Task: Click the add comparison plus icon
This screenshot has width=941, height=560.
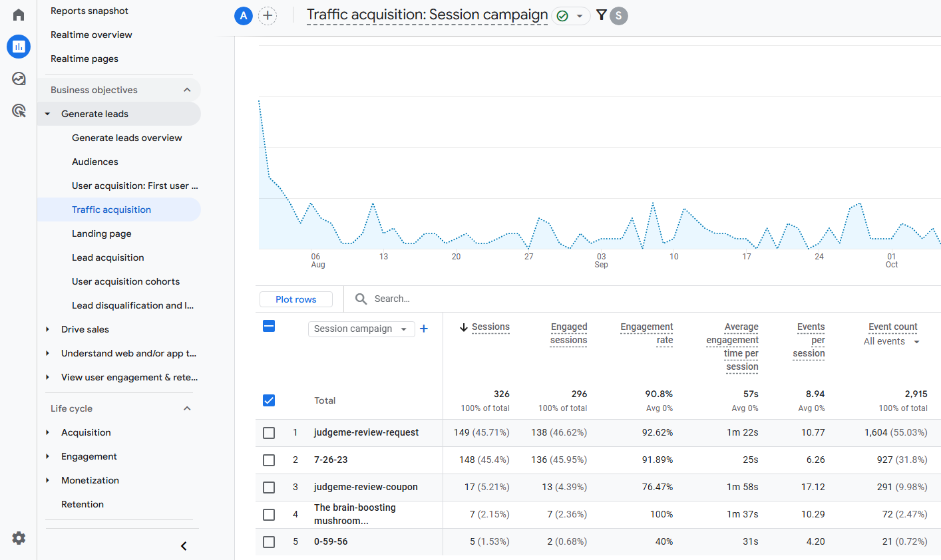Action: 268,16
